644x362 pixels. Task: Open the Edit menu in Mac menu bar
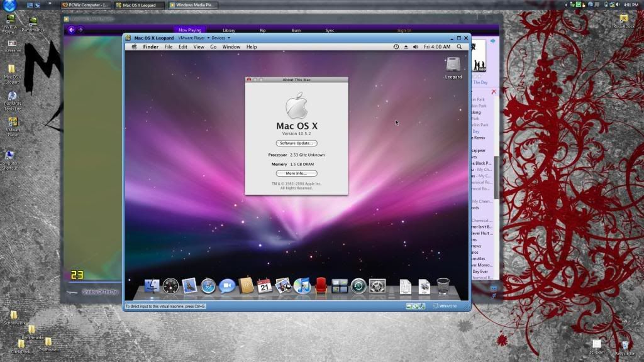(x=183, y=47)
